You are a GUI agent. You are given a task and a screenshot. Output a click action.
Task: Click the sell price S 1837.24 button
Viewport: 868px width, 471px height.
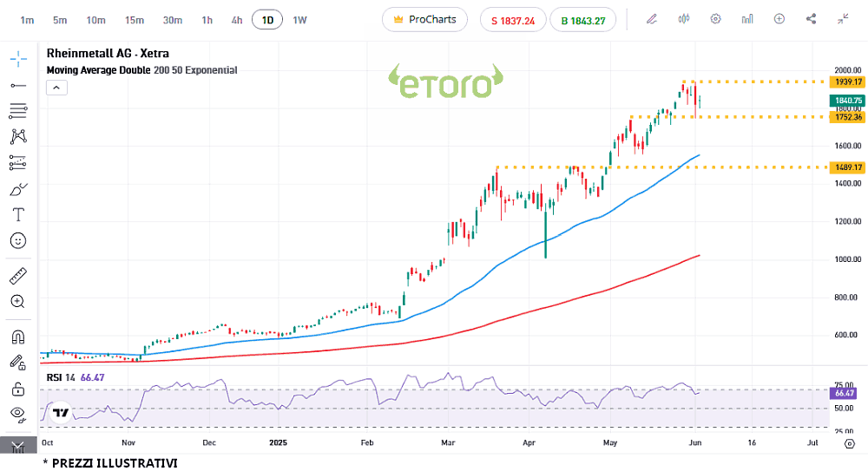(513, 21)
